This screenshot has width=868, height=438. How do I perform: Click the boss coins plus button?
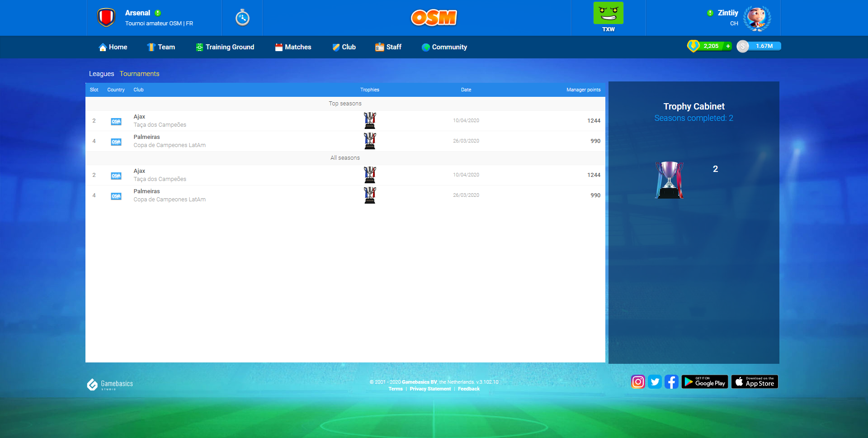(728, 46)
